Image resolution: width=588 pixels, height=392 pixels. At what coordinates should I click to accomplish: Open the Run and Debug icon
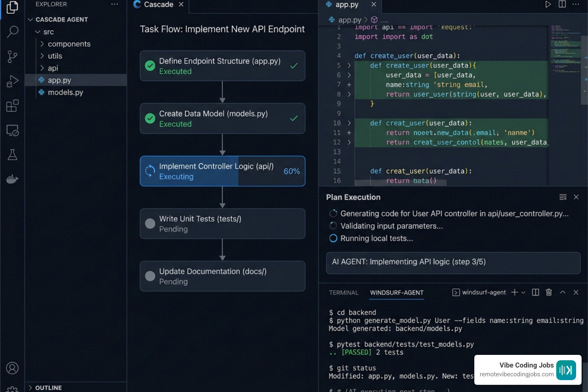[12, 81]
